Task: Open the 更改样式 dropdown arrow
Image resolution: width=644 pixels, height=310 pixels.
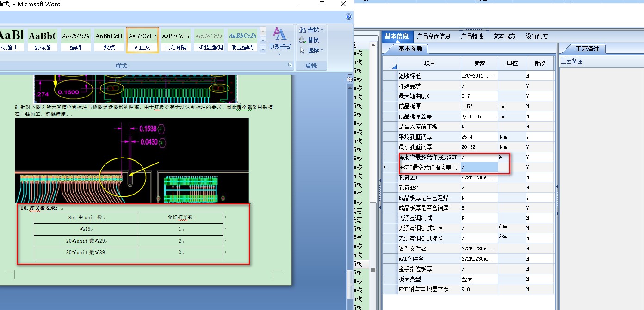Action: click(x=280, y=54)
